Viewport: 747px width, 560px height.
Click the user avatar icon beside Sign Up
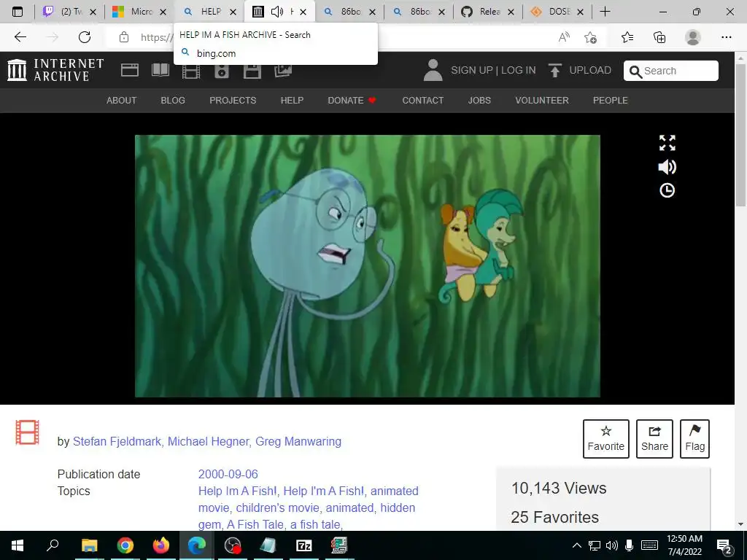click(433, 70)
